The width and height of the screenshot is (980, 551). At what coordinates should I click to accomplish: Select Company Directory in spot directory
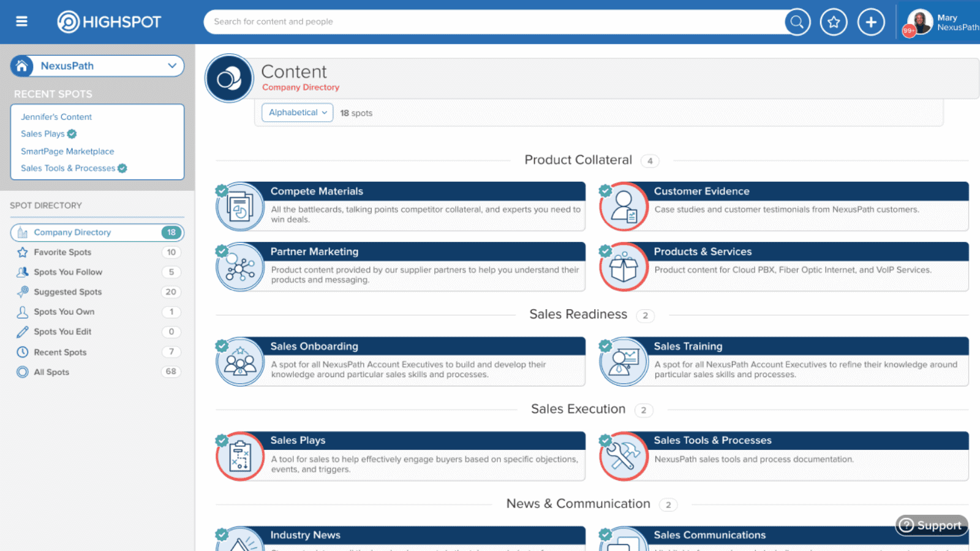point(97,233)
